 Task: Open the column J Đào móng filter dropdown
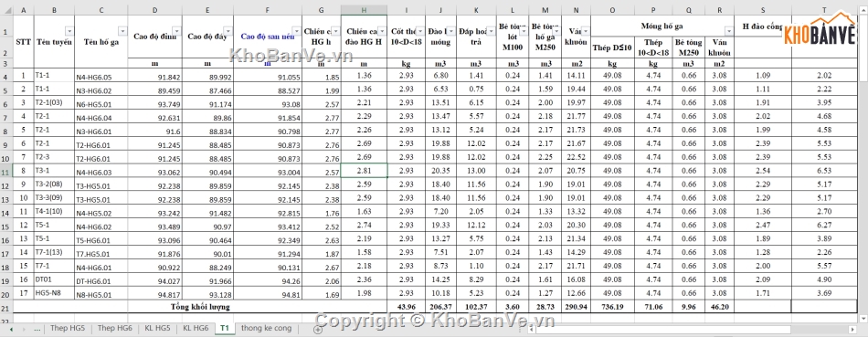tap(452, 31)
